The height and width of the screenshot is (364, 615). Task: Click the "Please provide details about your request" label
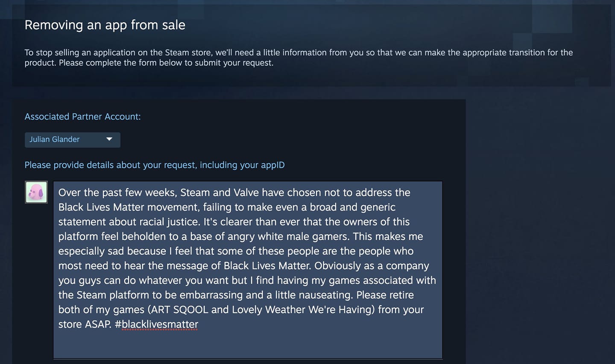(x=154, y=165)
